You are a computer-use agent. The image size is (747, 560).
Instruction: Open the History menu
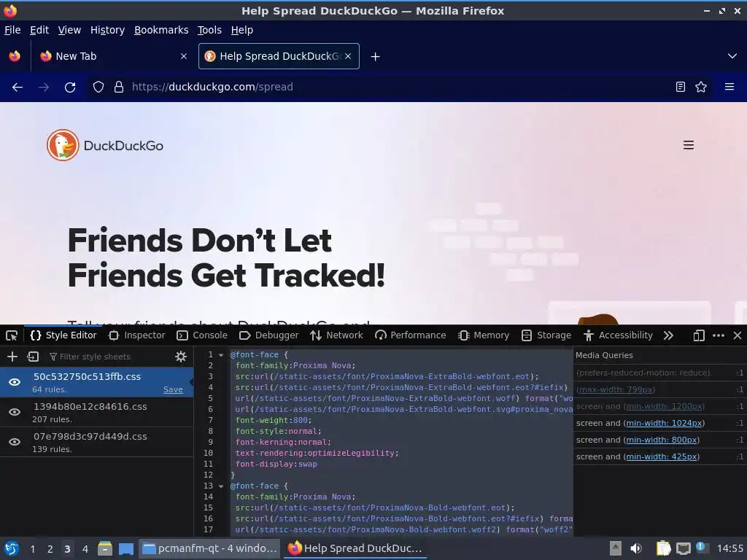[x=108, y=30]
